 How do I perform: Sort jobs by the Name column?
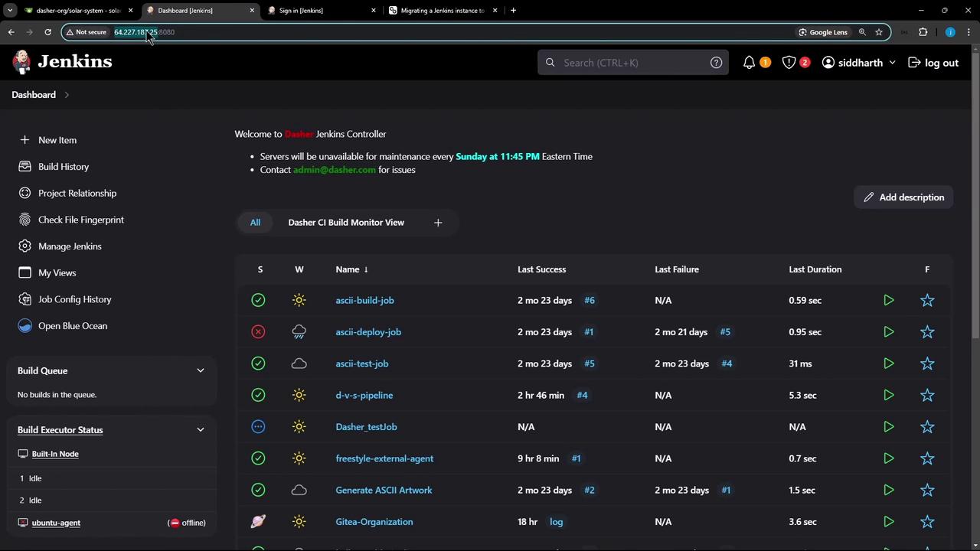(x=351, y=269)
